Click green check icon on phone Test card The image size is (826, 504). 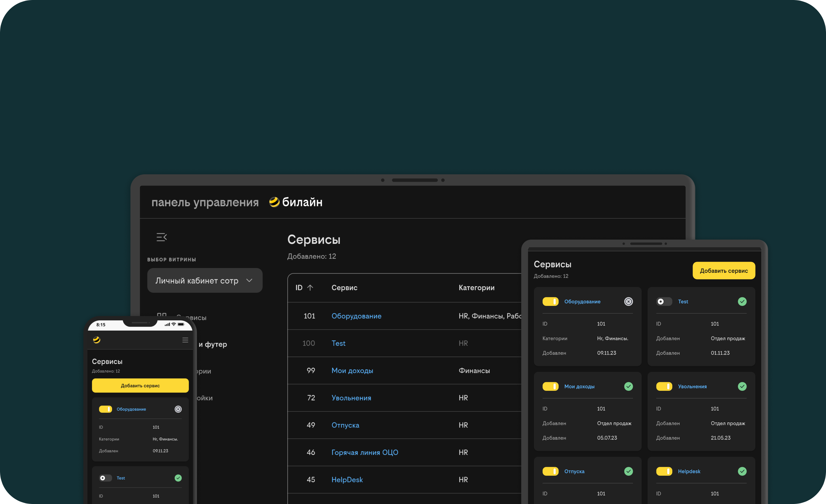click(178, 478)
